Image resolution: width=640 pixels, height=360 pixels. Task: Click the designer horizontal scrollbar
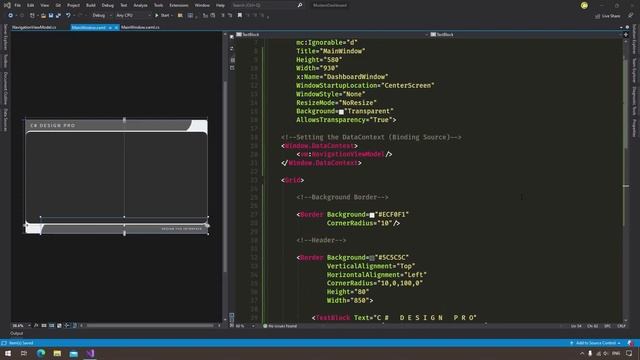pos(150,326)
